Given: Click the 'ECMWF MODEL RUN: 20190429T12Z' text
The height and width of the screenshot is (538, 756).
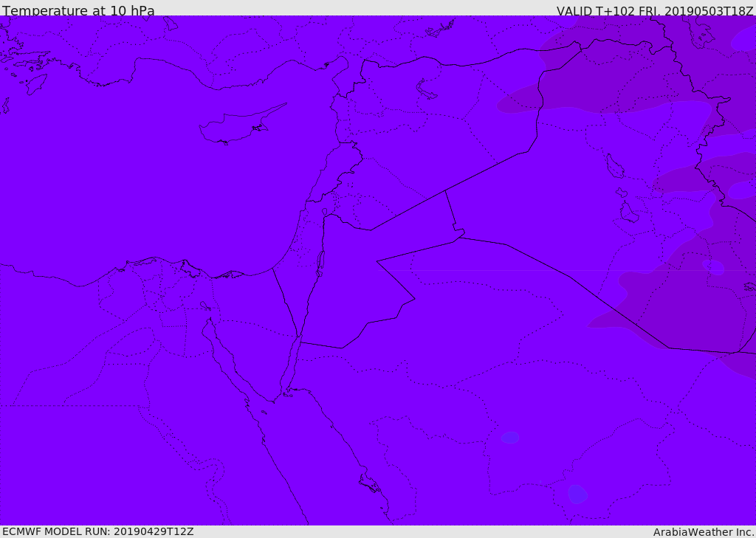Looking at the screenshot, I should pyautogui.click(x=98, y=531).
